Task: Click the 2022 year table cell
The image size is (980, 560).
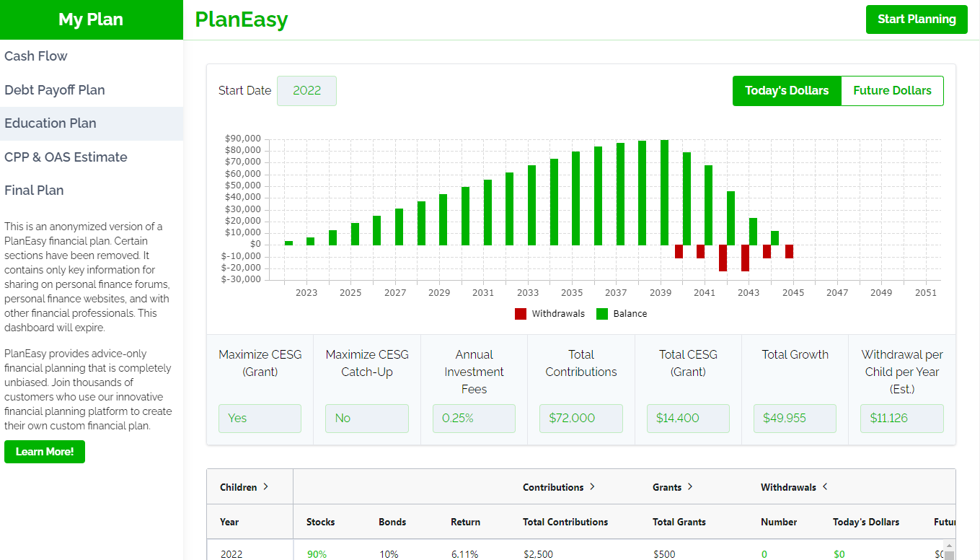Action: pyautogui.click(x=231, y=554)
